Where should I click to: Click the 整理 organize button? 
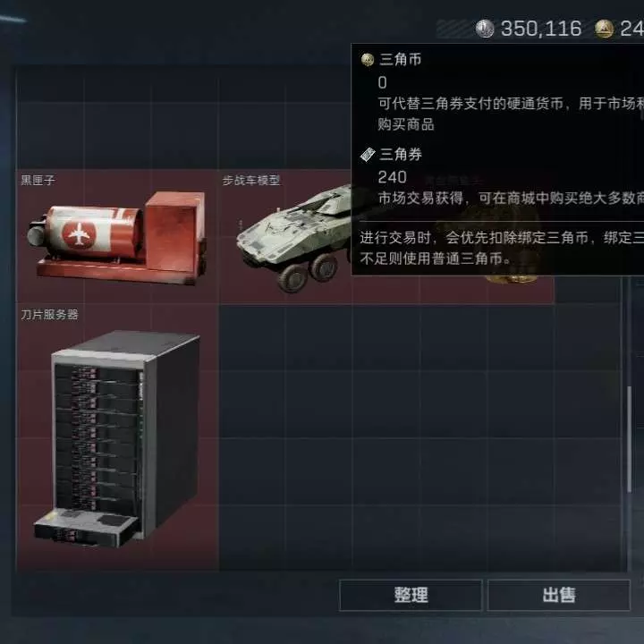click(x=411, y=595)
